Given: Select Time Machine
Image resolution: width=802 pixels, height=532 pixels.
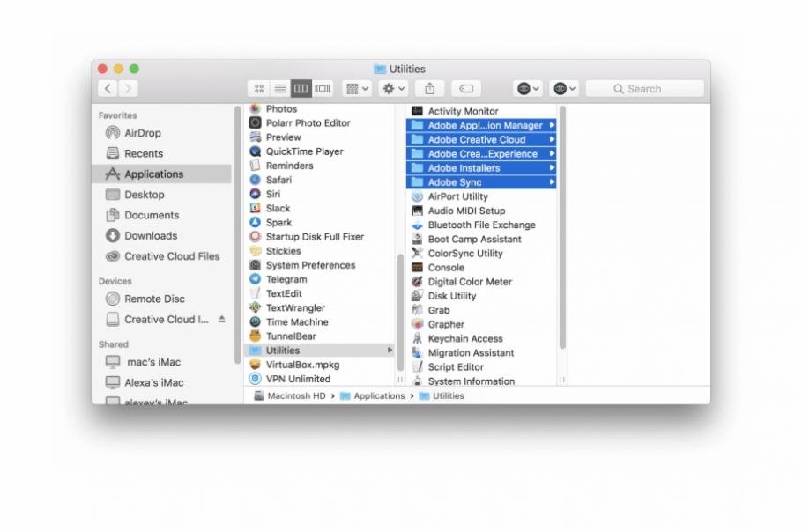Looking at the screenshot, I should click(321, 322).
